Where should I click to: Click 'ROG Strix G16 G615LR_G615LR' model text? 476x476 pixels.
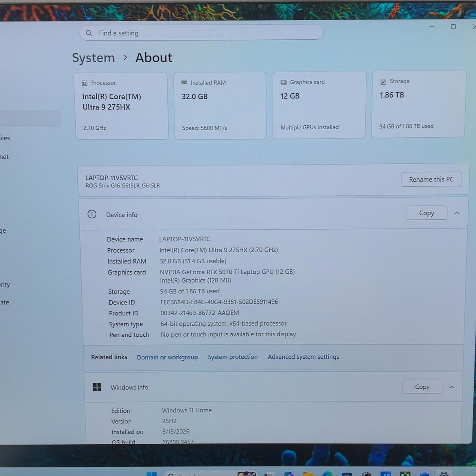(x=123, y=185)
